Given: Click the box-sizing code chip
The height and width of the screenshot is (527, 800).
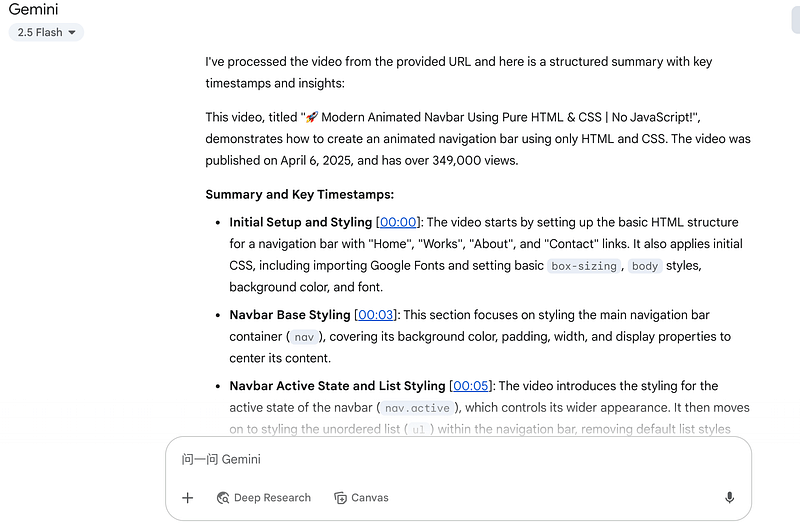Looking at the screenshot, I should [x=585, y=266].
